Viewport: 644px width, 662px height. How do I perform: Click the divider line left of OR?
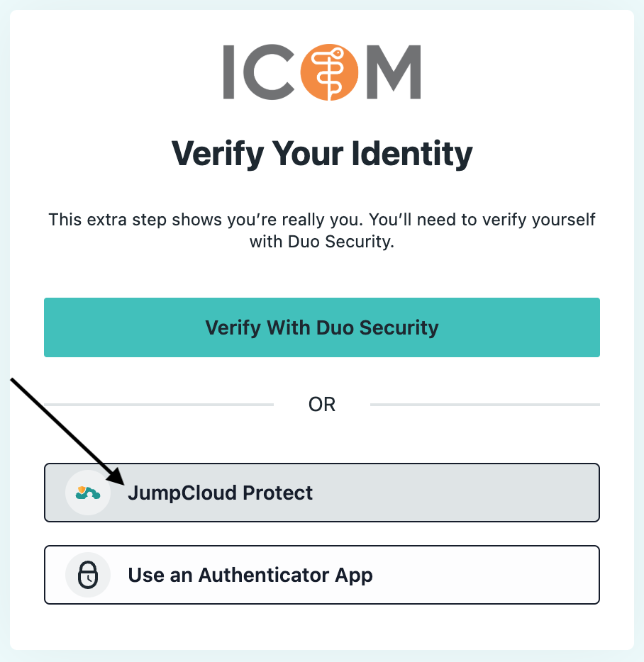[159, 405]
